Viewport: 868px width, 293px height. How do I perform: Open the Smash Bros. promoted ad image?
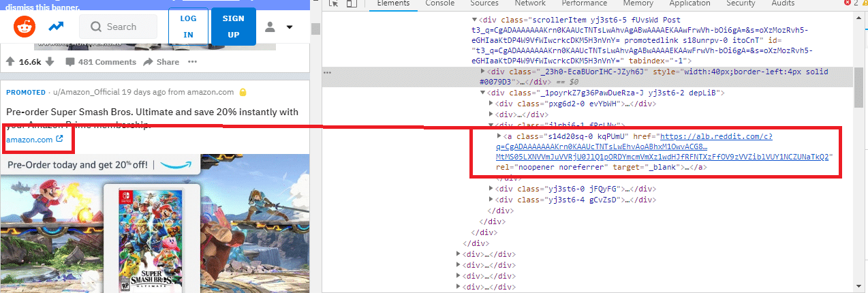click(x=155, y=223)
